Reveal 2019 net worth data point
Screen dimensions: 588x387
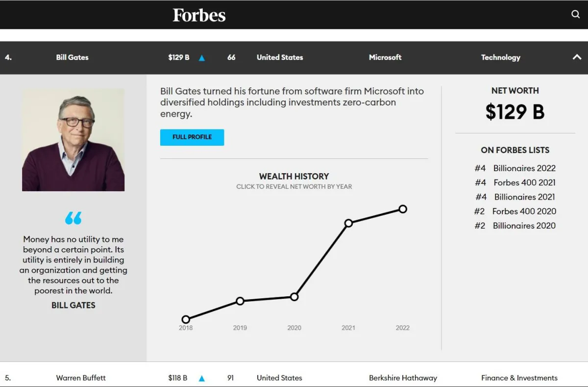240,301
